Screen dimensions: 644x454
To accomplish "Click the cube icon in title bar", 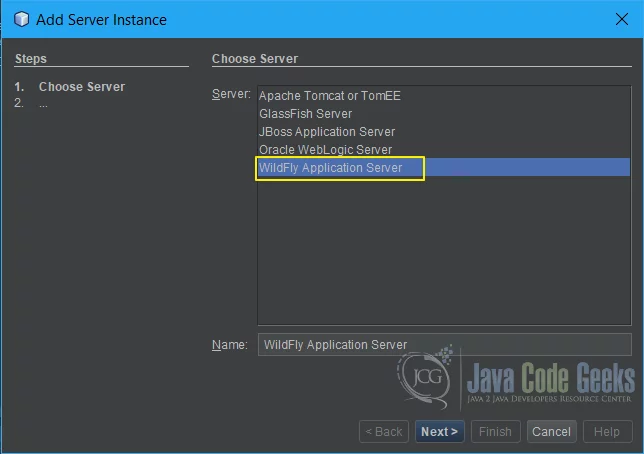I will coord(21,19).
